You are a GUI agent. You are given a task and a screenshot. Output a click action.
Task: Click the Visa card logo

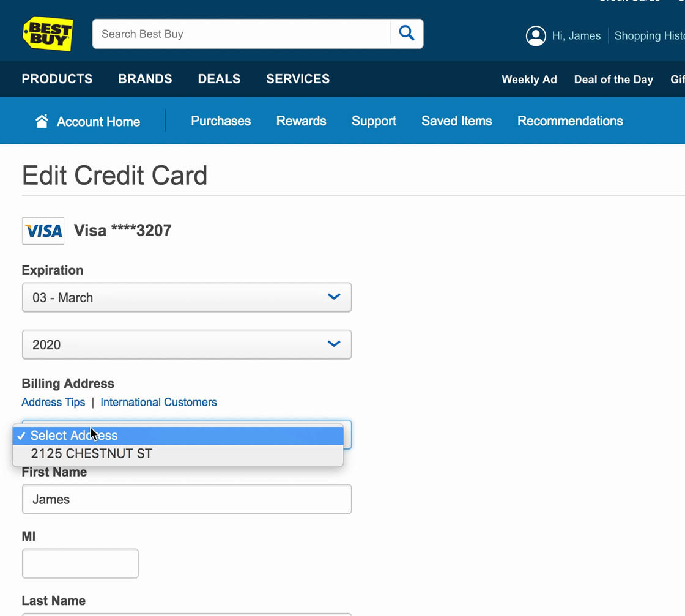pyautogui.click(x=43, y=231)
